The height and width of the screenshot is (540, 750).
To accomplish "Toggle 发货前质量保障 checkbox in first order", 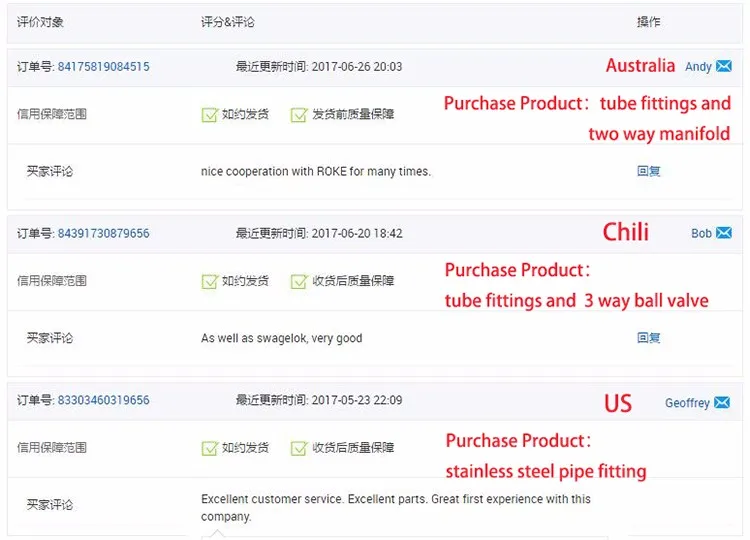I will (299, 115).
